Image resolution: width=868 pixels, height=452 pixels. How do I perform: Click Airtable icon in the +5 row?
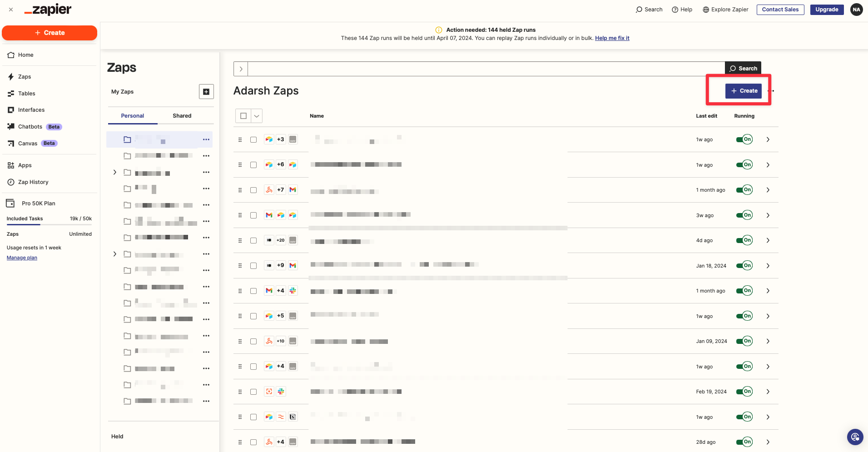(269, 316)
